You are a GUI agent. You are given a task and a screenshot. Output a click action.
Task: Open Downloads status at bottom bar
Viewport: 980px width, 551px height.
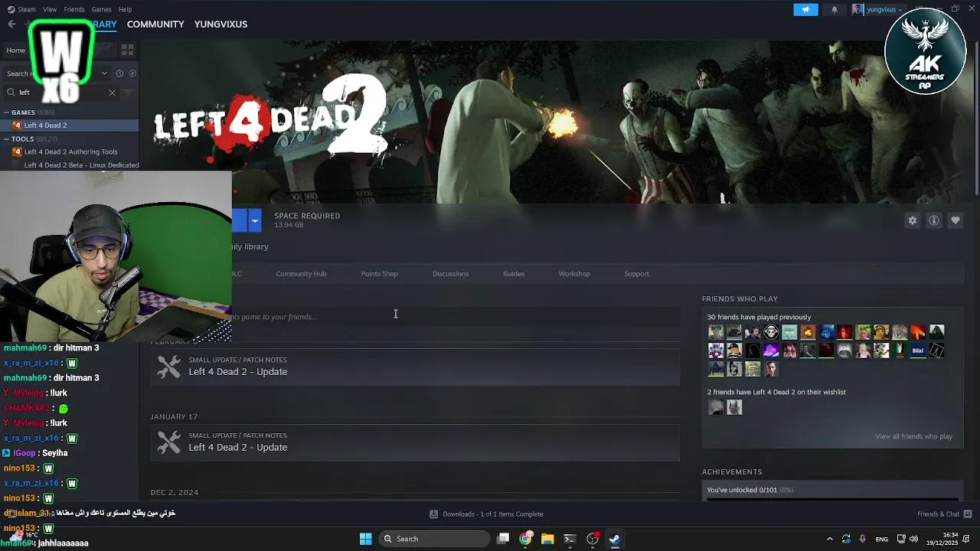tap(486, 514)
